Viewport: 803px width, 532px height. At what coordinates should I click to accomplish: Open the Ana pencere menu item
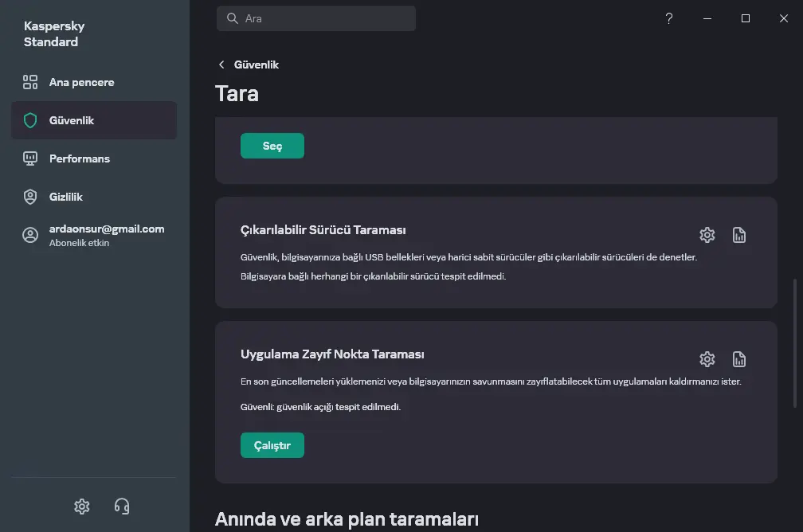pyautogui.click(x=94, y=82)
